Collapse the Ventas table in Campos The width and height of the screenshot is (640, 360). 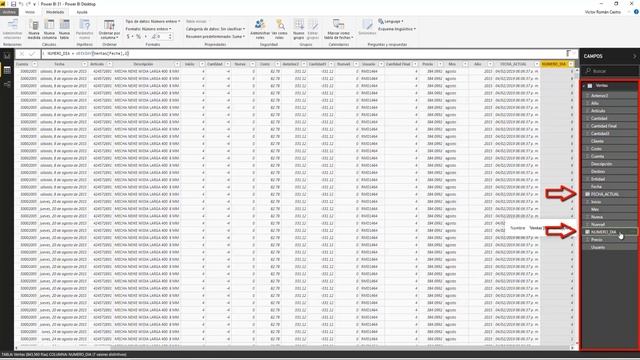coord(584,86)
